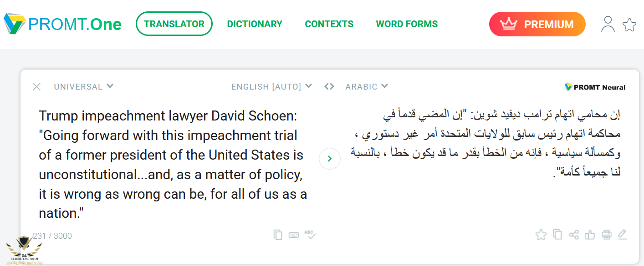Open favorites star in header
Screen dimensions: 644x266
click(629, 25)
